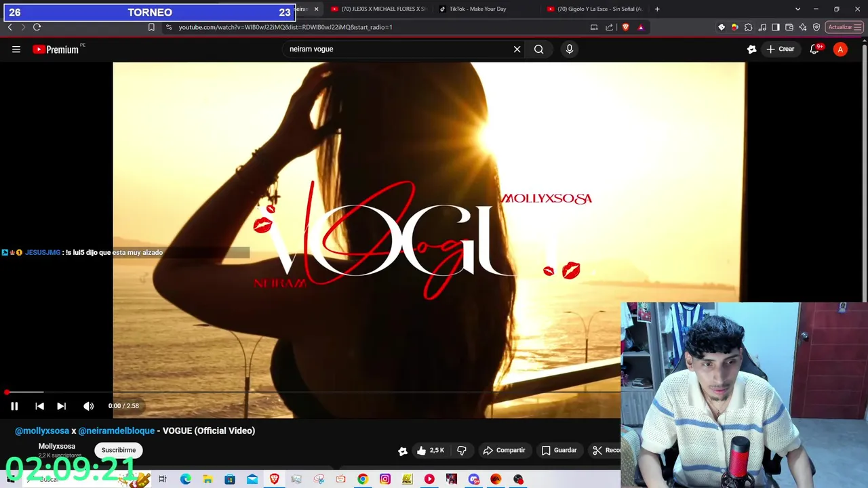
Task: Reload the current page
Action: [x=37, y=27]
